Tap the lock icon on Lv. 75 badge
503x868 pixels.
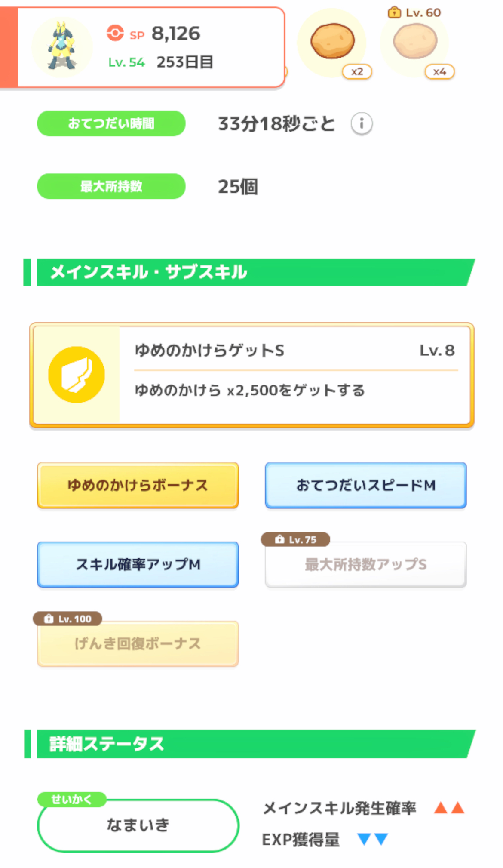pos(279,539)
